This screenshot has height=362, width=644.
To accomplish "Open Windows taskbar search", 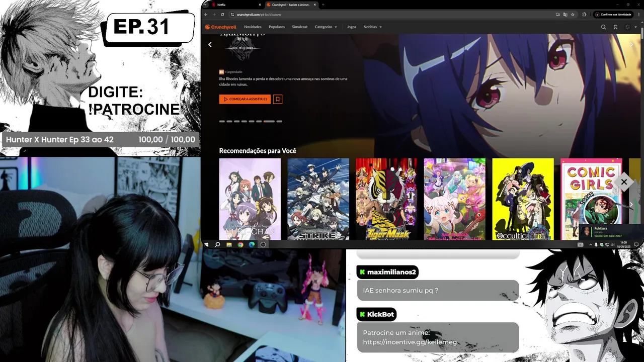I will pos(217,244).
